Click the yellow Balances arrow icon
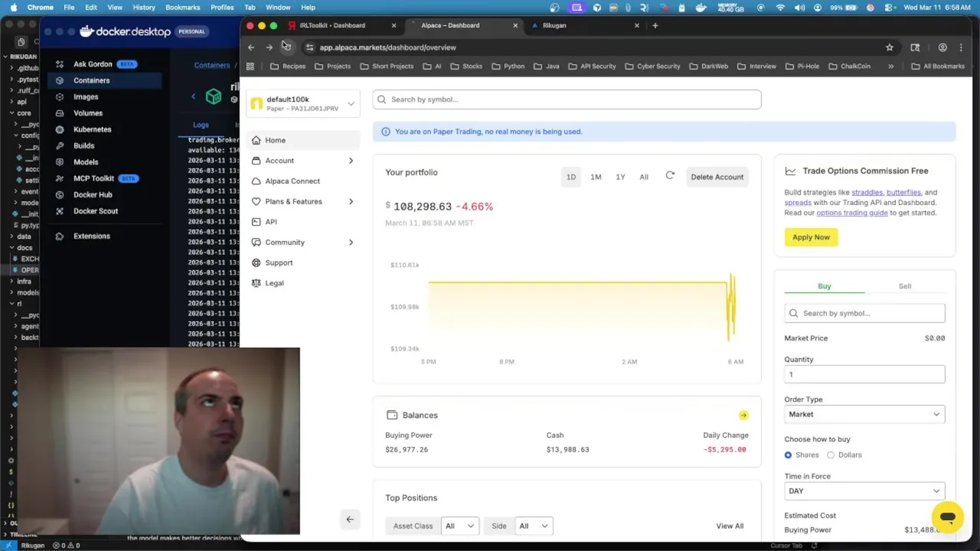Viewport: 980px width, 551px height. click(743, 415)
